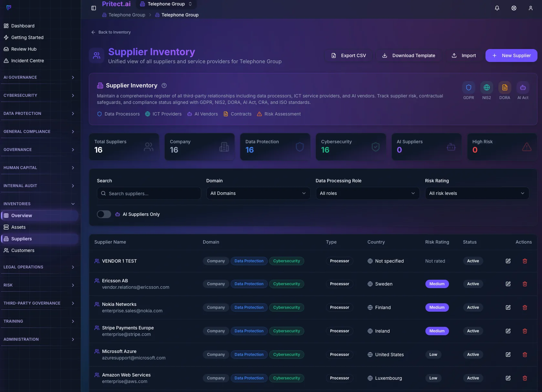The width and height of the screenshot is (542, 392).
Task: Toggle the sidebar panel icon
Action: coord(94,8)
